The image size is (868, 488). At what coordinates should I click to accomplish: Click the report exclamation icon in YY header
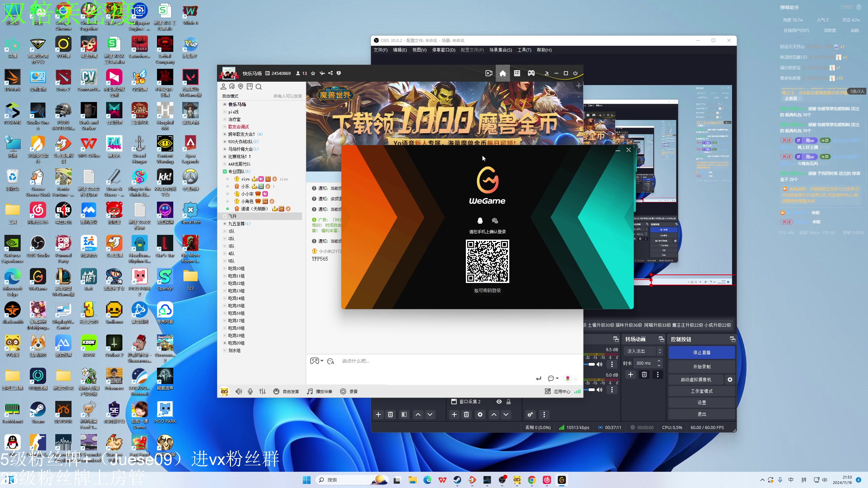coord(338,73)
